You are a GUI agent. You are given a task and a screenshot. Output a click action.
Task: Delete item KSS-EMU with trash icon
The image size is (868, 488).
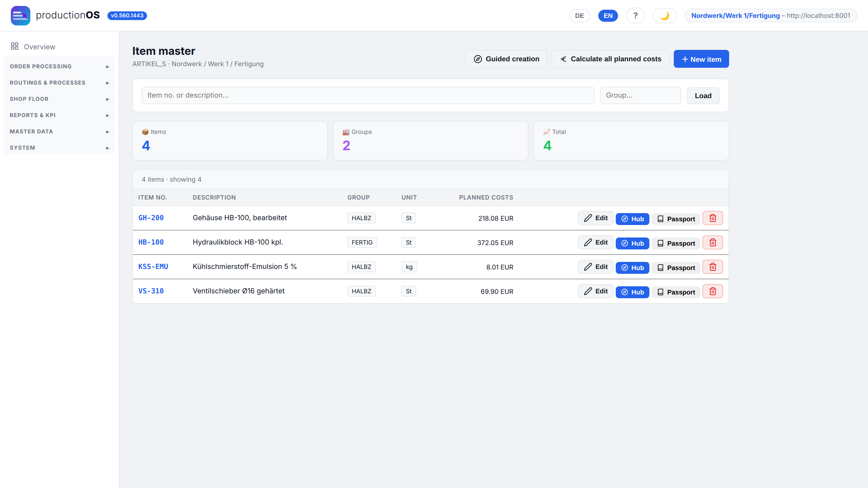point(713,267)
